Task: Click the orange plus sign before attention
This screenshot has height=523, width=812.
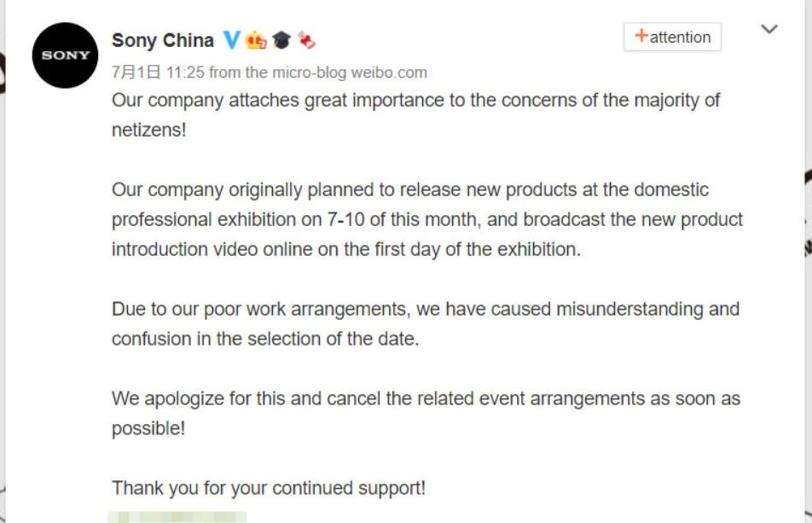Action: click(641, 37)
